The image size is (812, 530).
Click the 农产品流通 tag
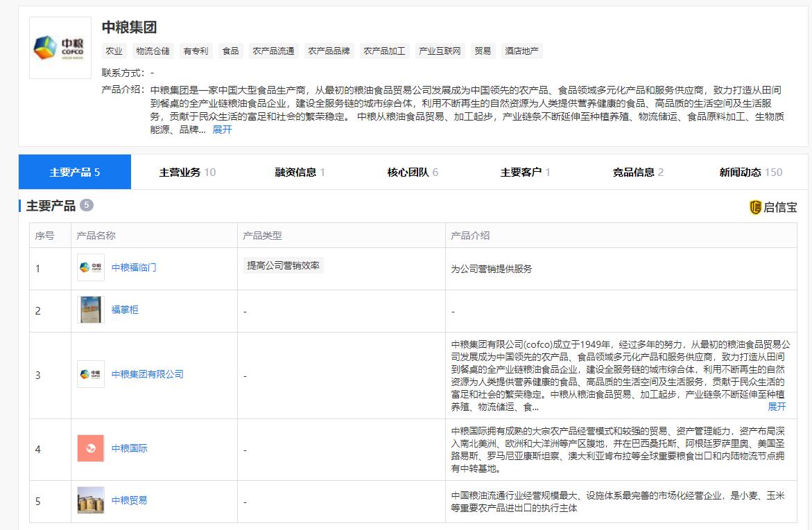[x=273, y=51]
